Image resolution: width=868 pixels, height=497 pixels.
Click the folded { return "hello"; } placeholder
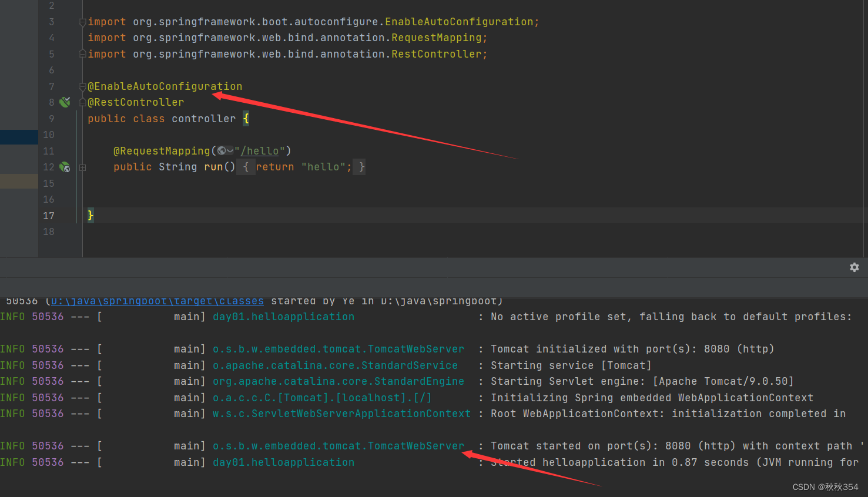(x=303, y=167)
